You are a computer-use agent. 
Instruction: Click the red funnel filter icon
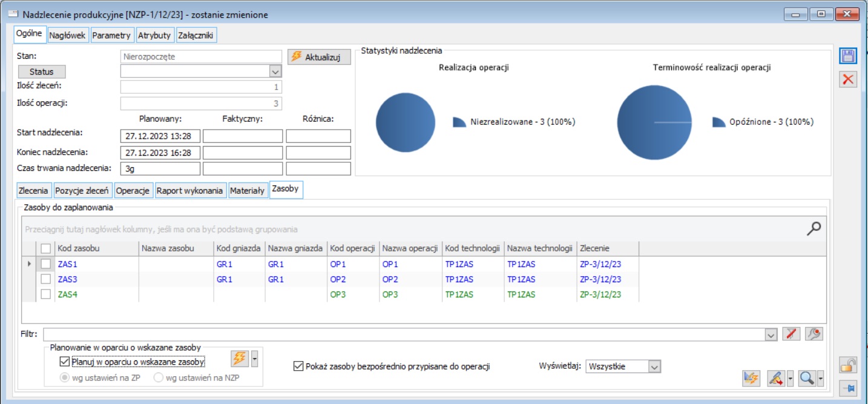click(x=791, y=334)
